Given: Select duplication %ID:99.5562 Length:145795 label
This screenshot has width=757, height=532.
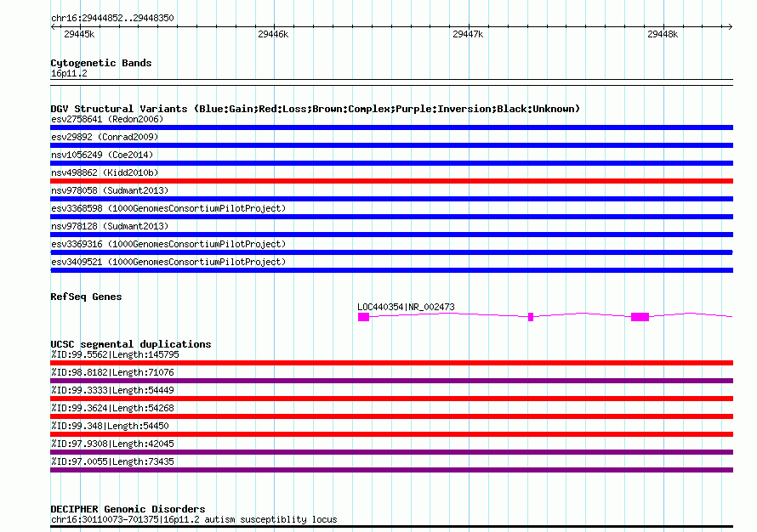Looking at the screenshot, I should [115, 354].
